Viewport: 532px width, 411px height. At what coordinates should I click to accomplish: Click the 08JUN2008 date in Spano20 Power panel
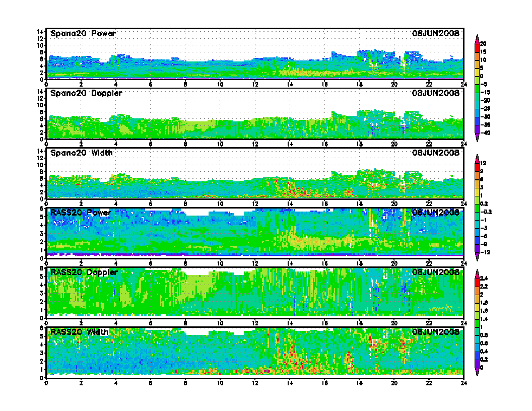coord(436,34)
